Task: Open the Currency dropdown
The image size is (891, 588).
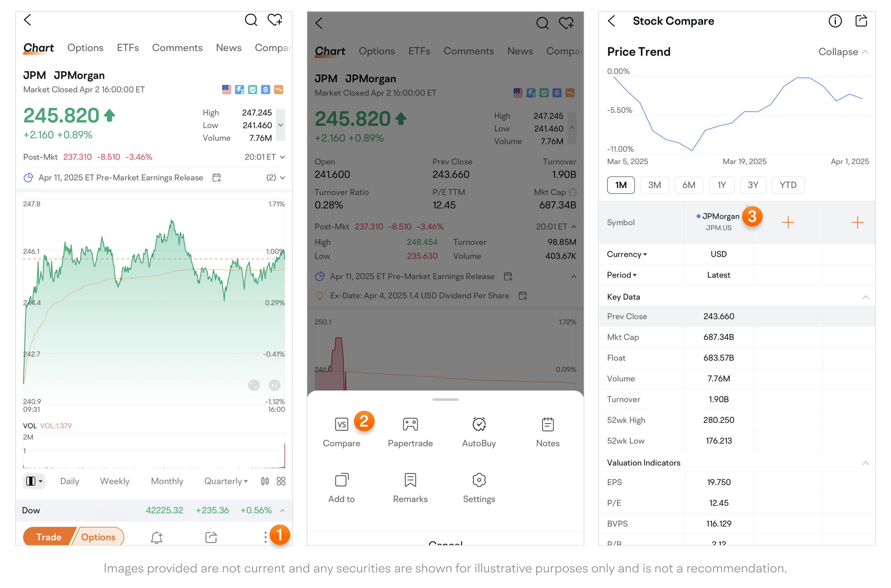Action: (626, 254)
